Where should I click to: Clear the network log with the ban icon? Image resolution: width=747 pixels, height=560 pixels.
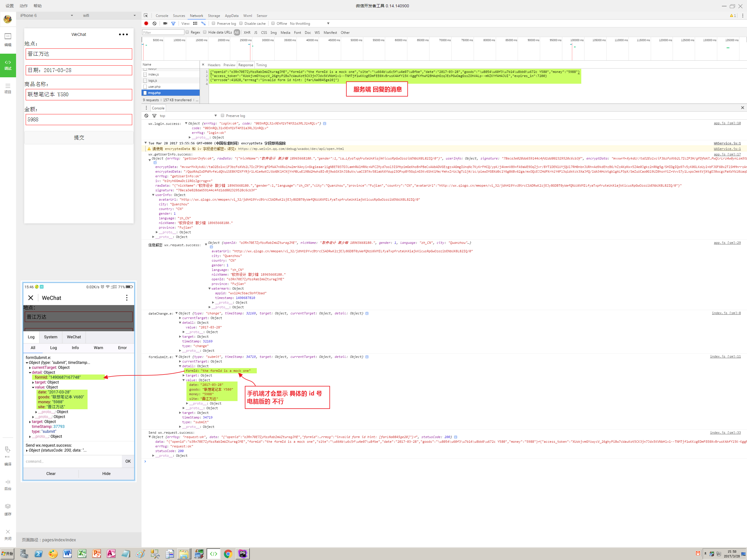(x=154, y=23)
